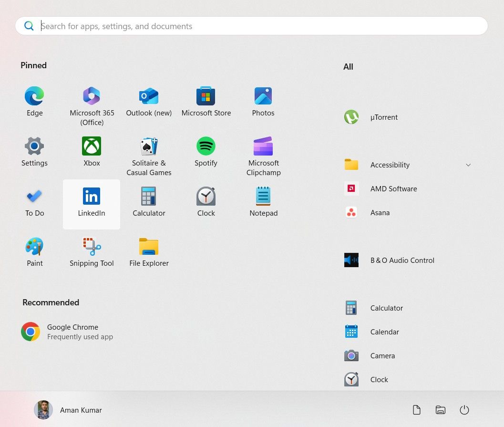The width and height of the screenshot is (504, 427).
Task: Open Edge from pinned apps
Action: click(x=34, y=102)
